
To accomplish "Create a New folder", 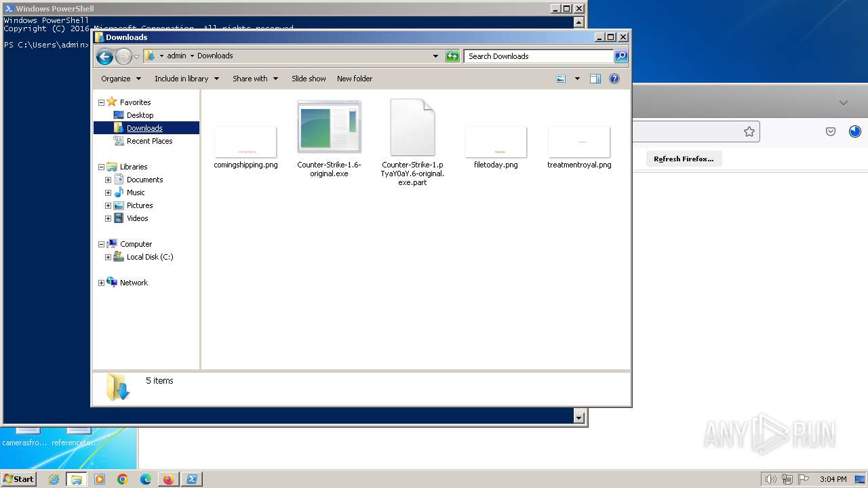I will tap(355, 79).
